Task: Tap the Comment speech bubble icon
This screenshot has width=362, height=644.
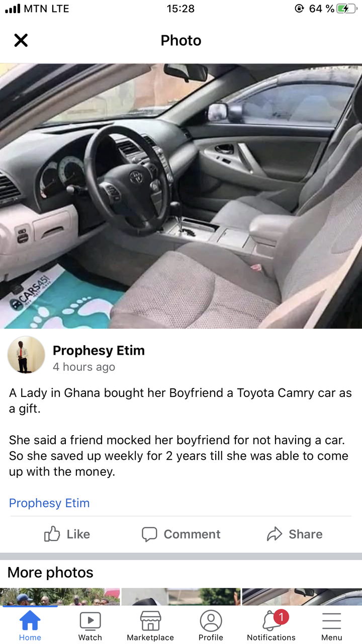Action: (149, 534)
